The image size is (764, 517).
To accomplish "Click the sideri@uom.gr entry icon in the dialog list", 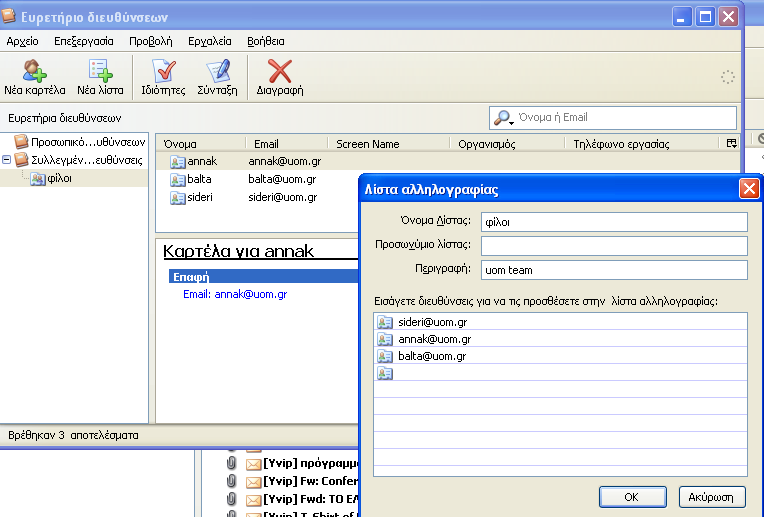I will [x=384, y=322].
